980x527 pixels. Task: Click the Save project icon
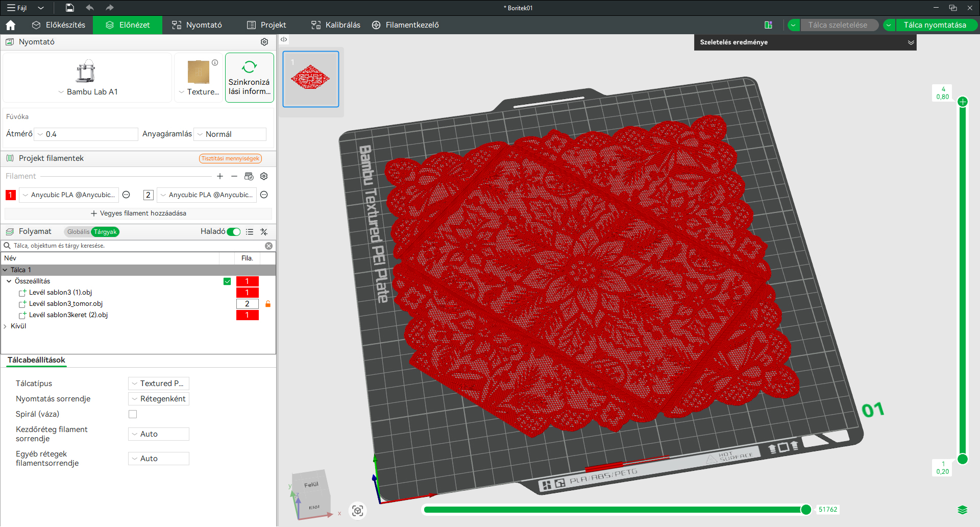[70, 8]
